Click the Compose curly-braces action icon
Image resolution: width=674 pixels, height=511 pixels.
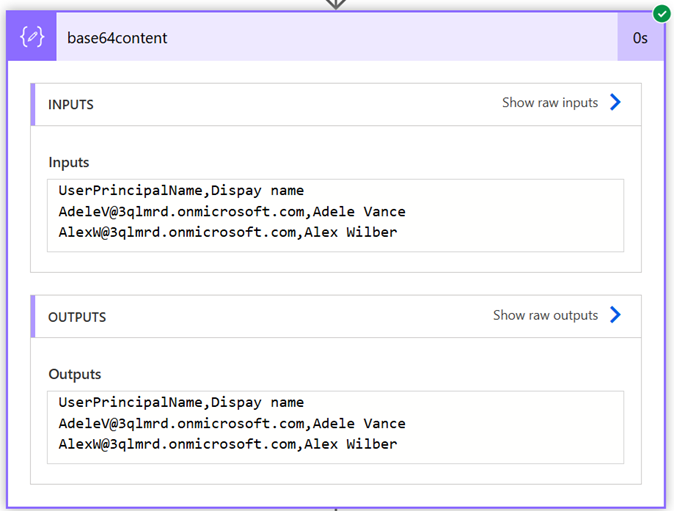click(x=33, y=37)
